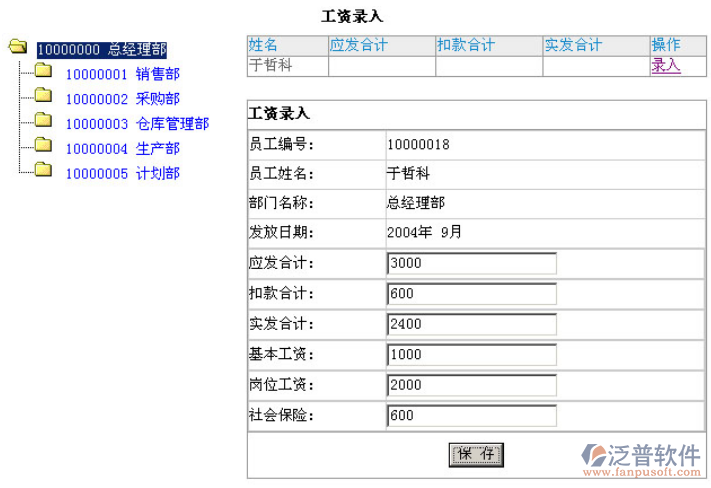Click the 保存 button
Image resolution: width=711 pixels, height=488 pixels.
tap(476, 454)
